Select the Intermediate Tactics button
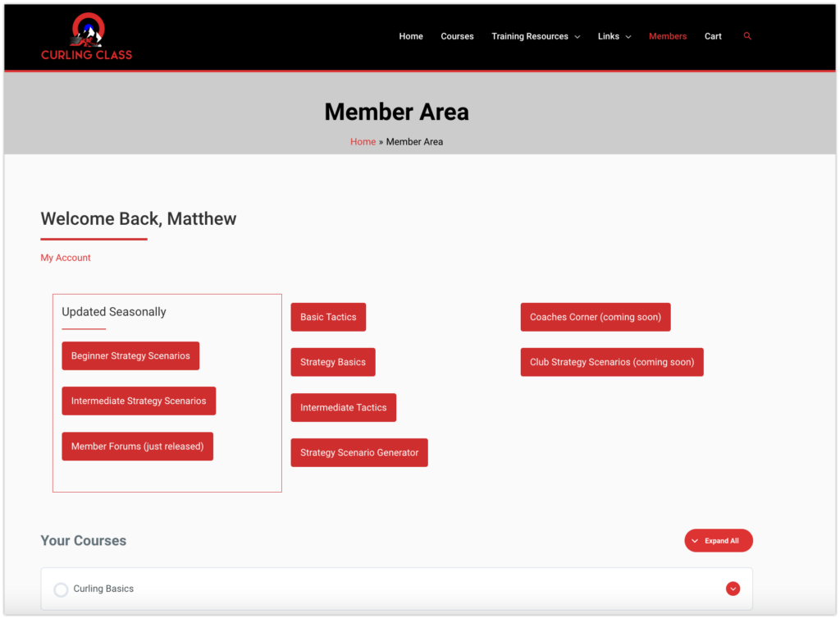The height and width of the screenshot is (619, 840). (x=344, y=408)
